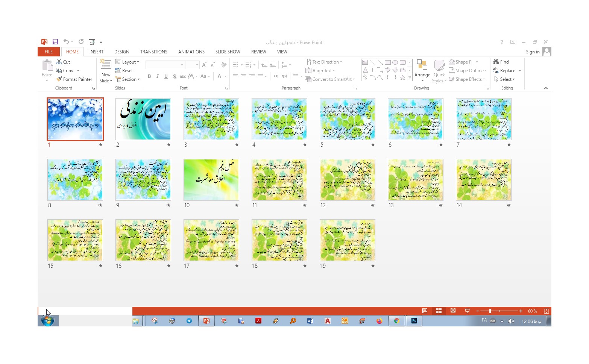The height and width of the screenshot is (364, 589).
Task: Open the font name combo box
Action: pyautogui.click(x=165, y=65)
